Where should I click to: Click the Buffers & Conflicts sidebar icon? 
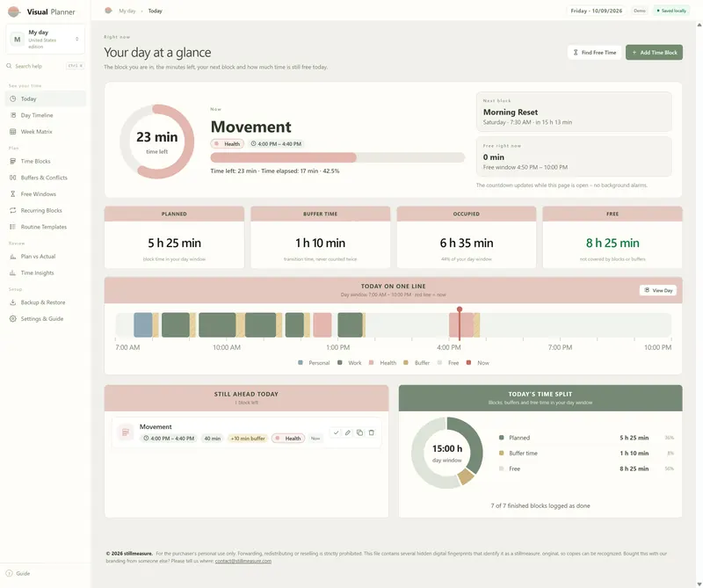click(x=12, y=178)
